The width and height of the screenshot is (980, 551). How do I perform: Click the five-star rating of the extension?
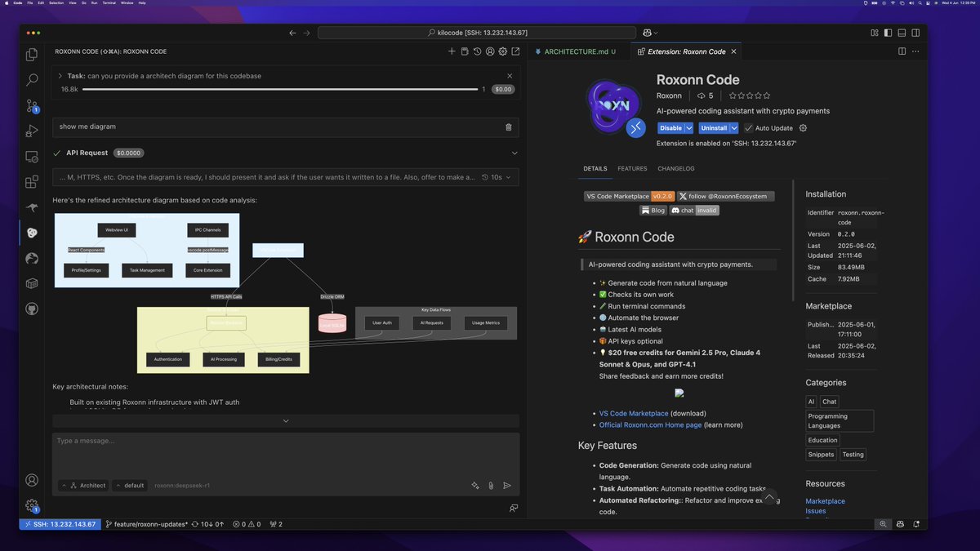coord(749,96)
